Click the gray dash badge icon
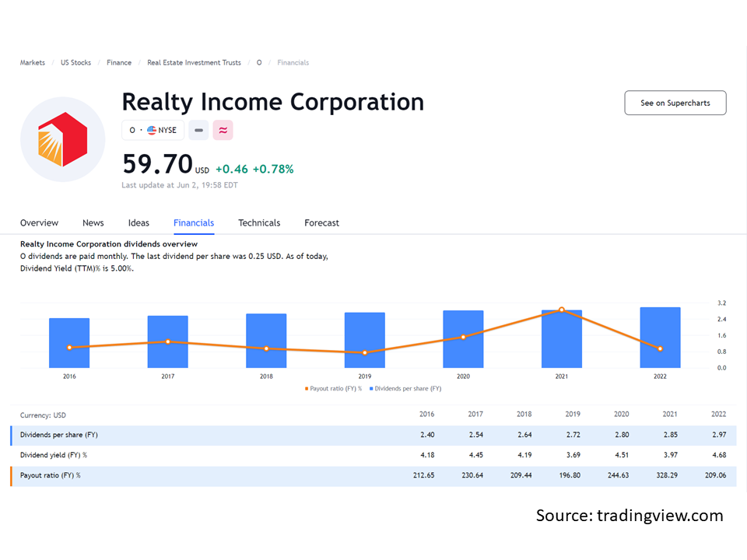This screenshot has height=560, width=747. click(x=198, y=131)
